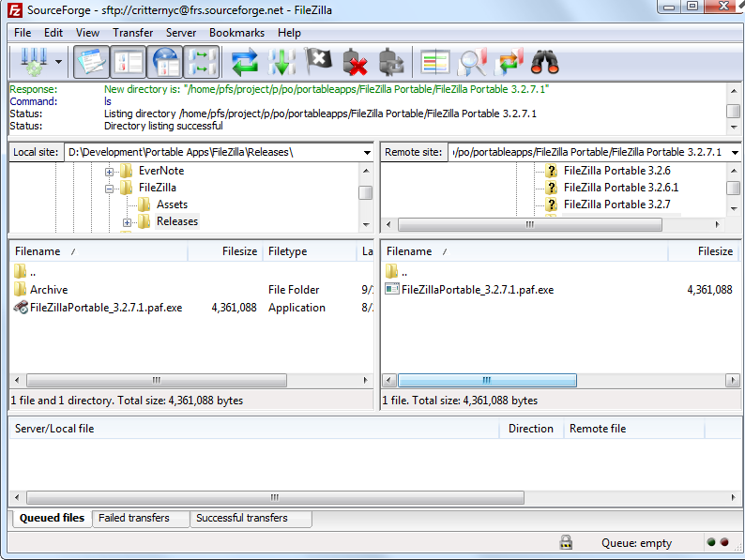Go to parent directory in remote list

point(397,272)
